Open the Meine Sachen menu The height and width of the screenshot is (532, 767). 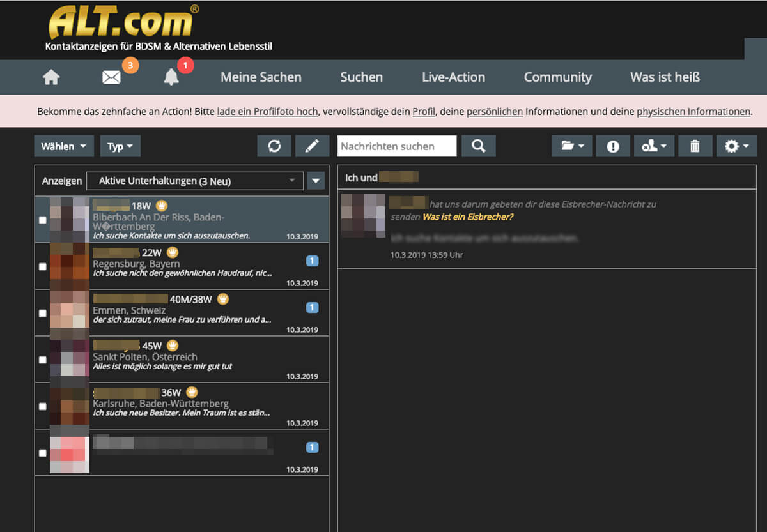[x=261, y=77]
